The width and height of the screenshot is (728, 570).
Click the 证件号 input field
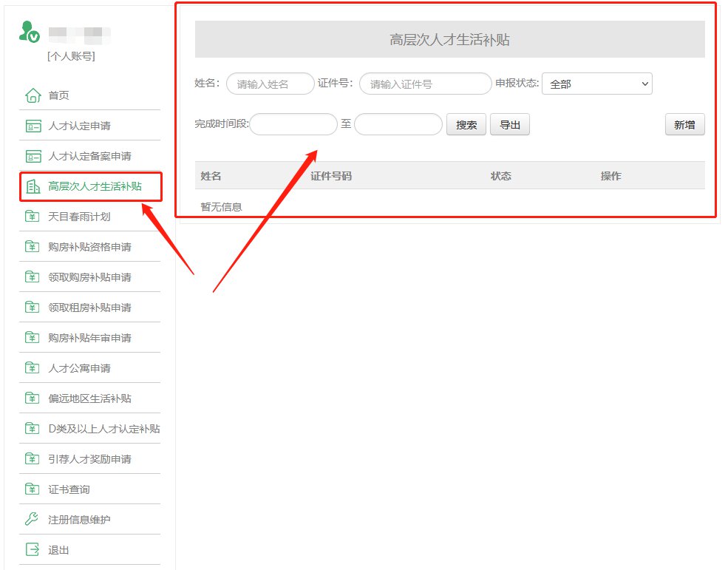coord(425,84)
